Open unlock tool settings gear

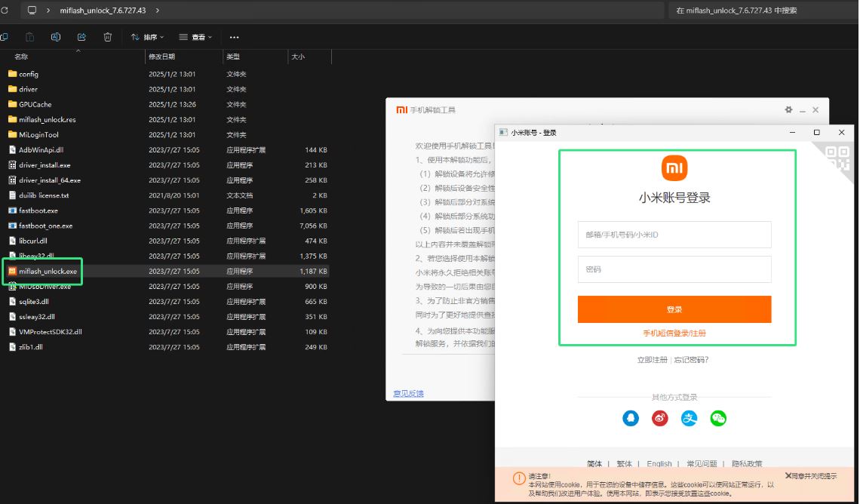point(788,109)
